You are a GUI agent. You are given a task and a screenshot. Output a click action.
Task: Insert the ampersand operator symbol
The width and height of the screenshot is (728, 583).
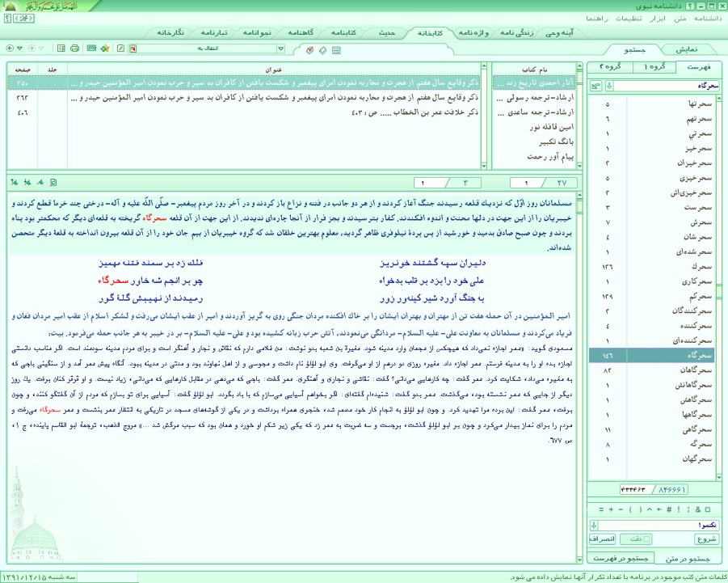pyautogui.click(x=698, y=509)
